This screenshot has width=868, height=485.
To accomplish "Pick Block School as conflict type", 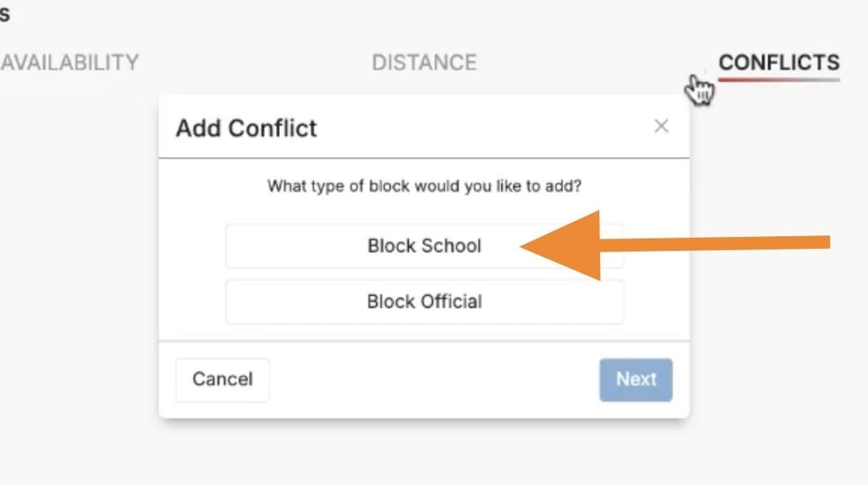I will coord(424,246).
